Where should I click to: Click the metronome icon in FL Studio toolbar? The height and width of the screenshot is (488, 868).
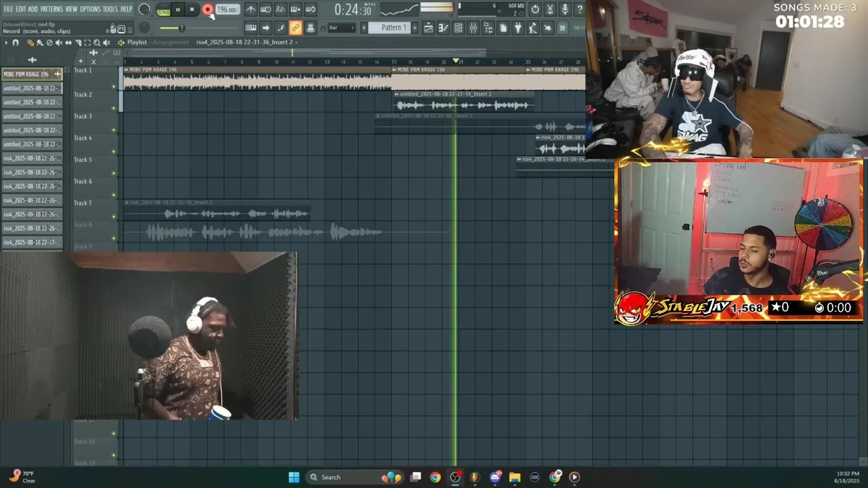(251, 9)
